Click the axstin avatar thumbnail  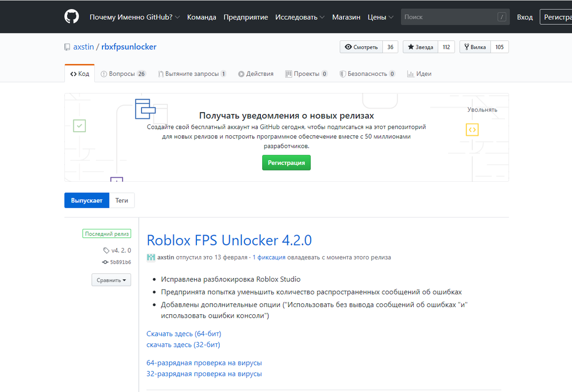[151, 257]
